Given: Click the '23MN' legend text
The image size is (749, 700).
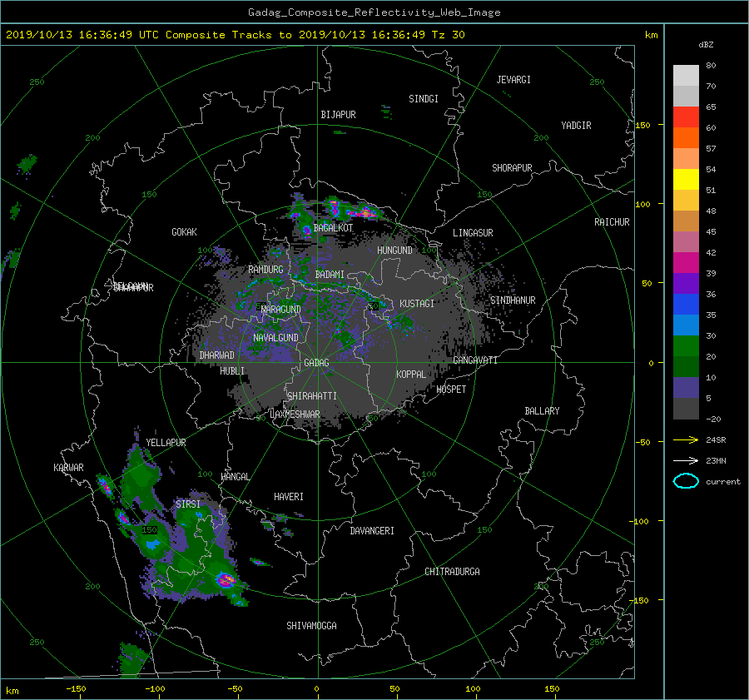Looking at the screenshot, I should coord(716,461).
